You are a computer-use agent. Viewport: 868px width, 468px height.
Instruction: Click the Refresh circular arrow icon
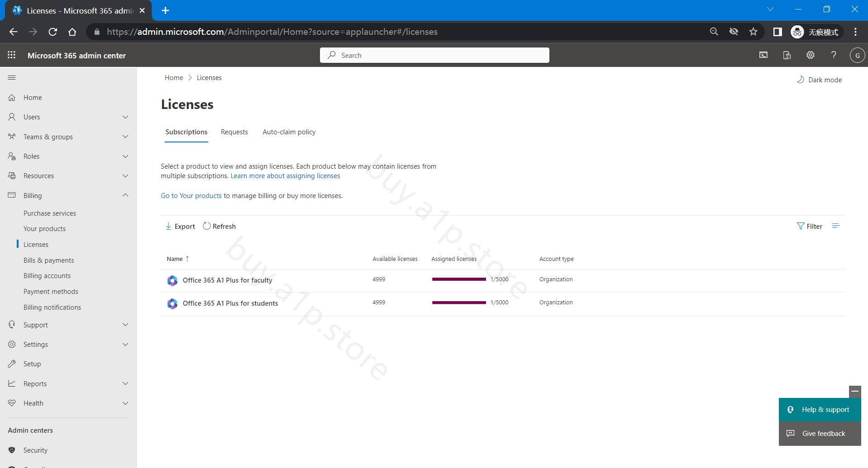coord(207,226)
